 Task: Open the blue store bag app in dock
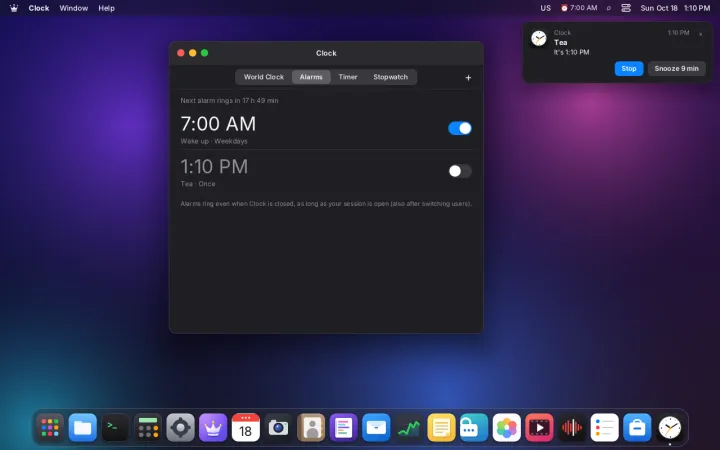coord(637,428)
